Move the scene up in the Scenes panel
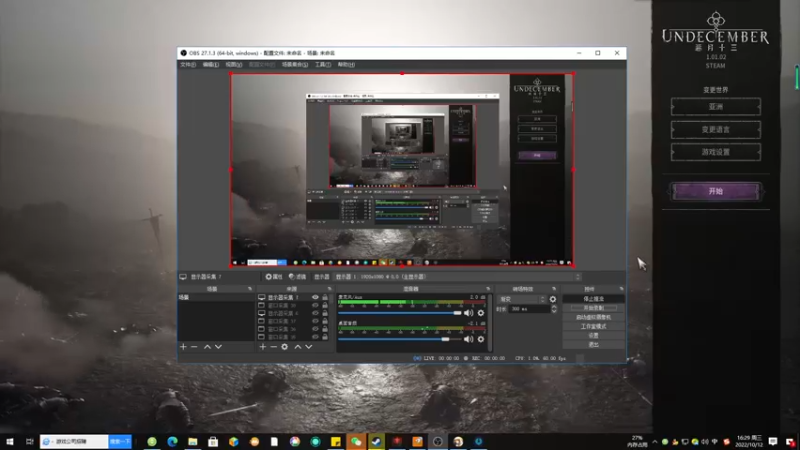Image resolution: width=800 pixels, height=450 pixels. click(x=207, y=347)
